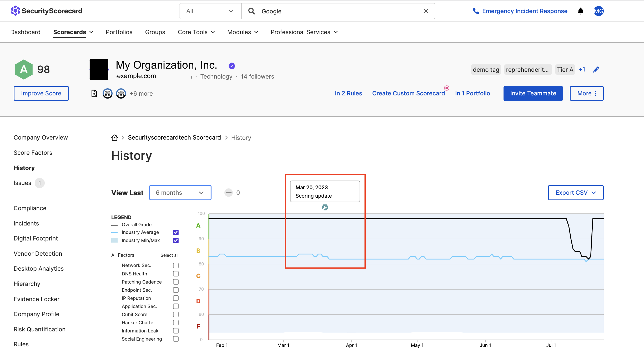Open the document search compliance icon
Image resolution: width=644 pixels, height=349 pixels.
tap(94, 93)
